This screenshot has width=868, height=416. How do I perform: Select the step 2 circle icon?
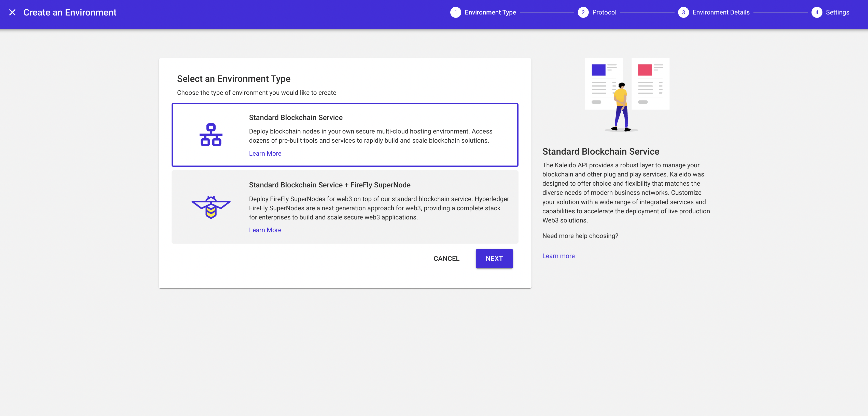coord(583,12)
